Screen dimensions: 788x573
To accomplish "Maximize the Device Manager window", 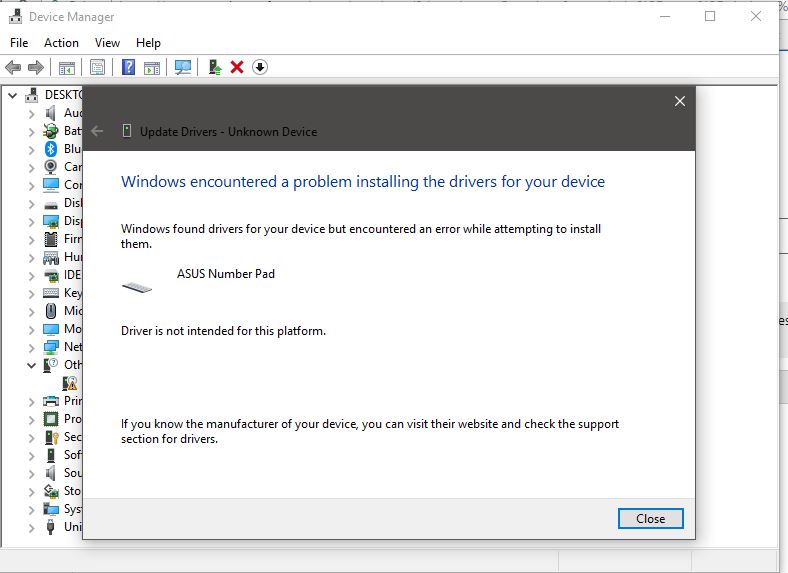I will click(x=710, y=17).
